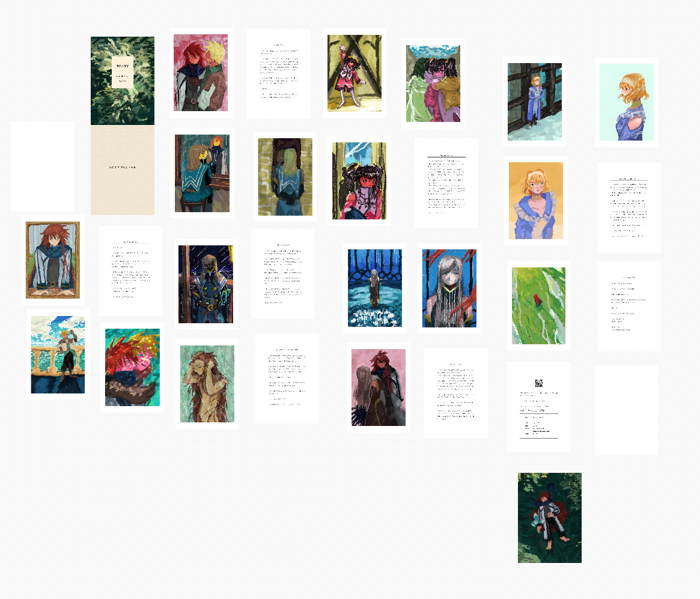
Task: Open the dark armored figure in night rain
Action: click(205, 284)
